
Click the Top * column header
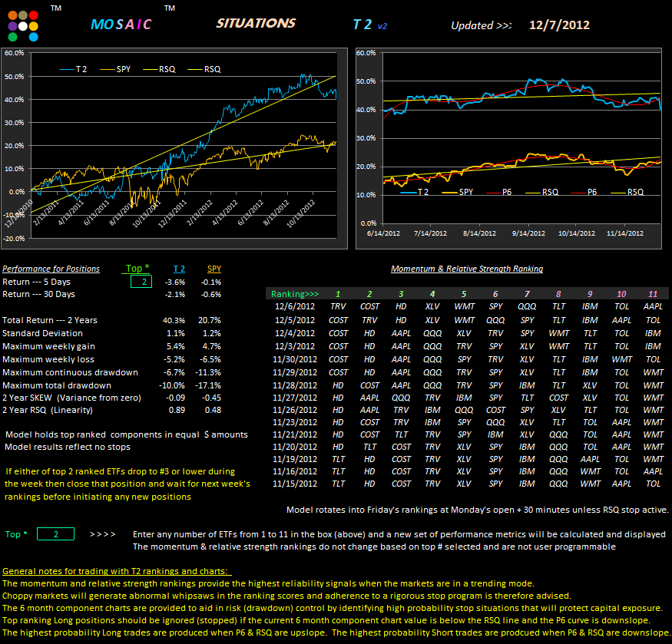click(x=137, y=268)
